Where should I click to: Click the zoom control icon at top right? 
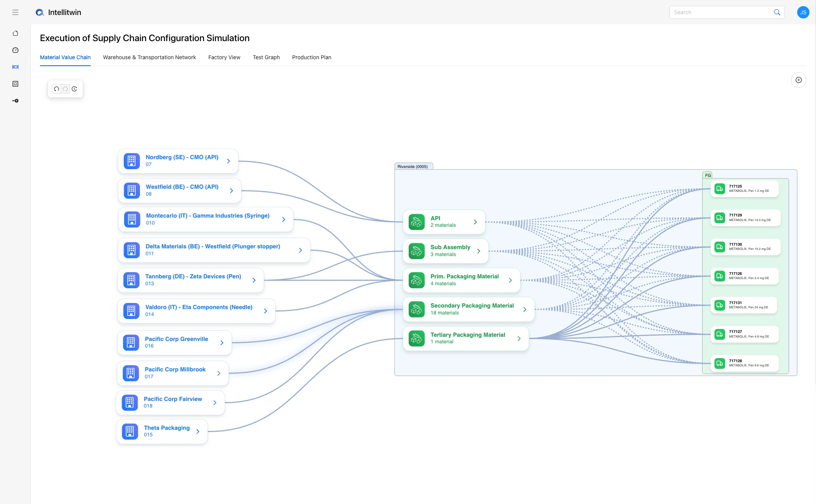pyautogui.click(x=799, y=80)
